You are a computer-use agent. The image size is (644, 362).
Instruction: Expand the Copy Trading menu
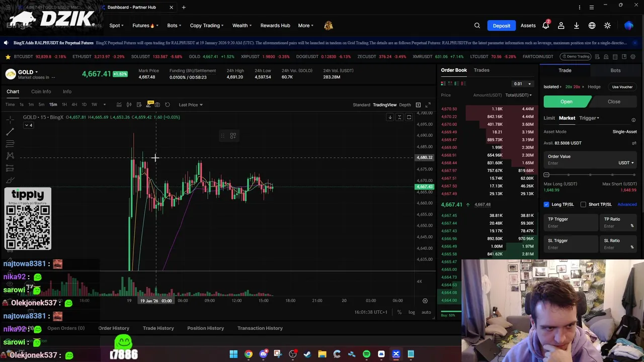click(207, 26)
